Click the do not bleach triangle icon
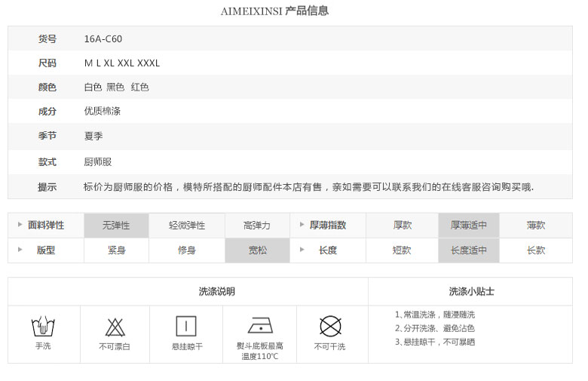The image size is (588, 381). coord(115,327)
